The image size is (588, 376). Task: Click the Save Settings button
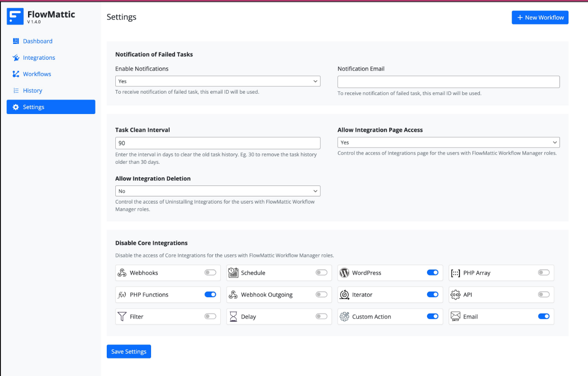click(129, 352)
